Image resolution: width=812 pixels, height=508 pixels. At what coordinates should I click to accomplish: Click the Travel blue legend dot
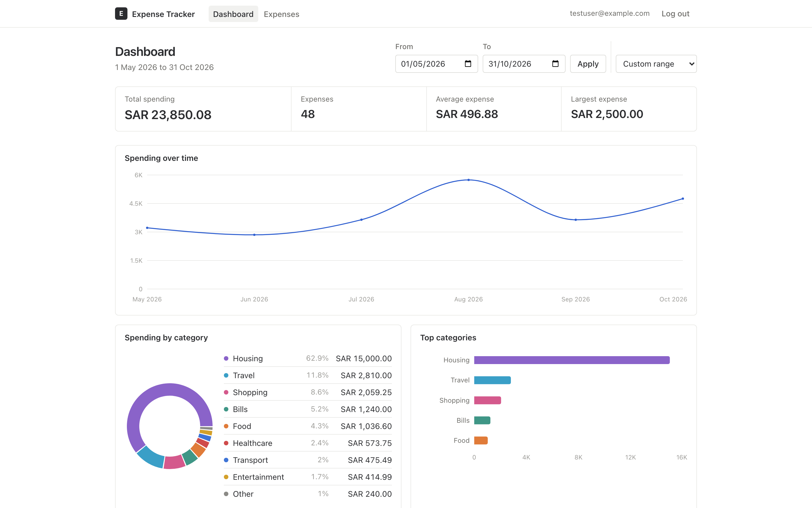tap(226, 375)
